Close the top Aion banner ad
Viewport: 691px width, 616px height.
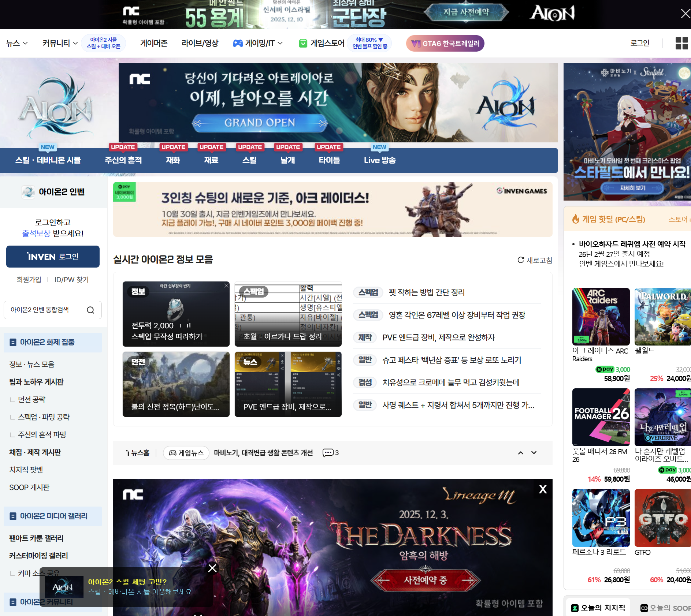[685, 14]
